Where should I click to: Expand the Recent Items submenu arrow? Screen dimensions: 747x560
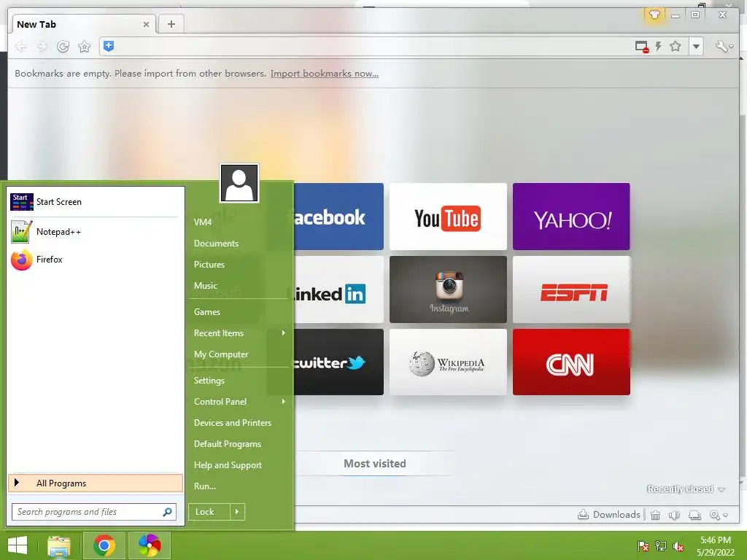pos(284,332)
